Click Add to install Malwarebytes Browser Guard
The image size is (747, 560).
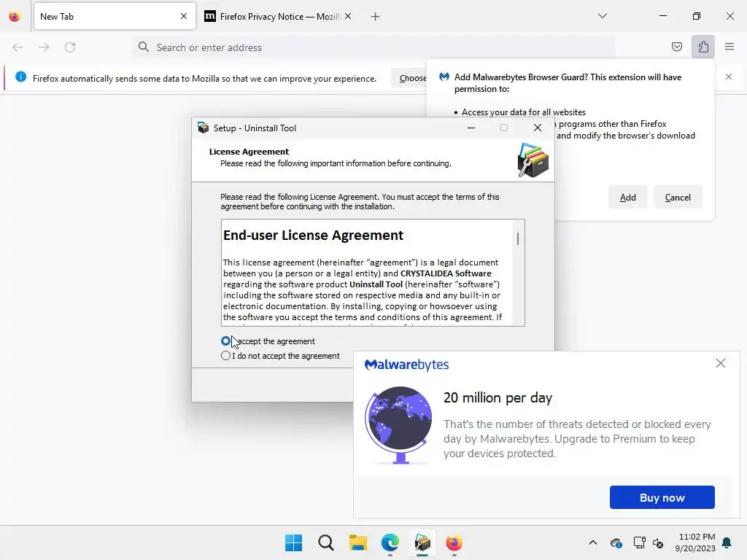pos(627,197)
